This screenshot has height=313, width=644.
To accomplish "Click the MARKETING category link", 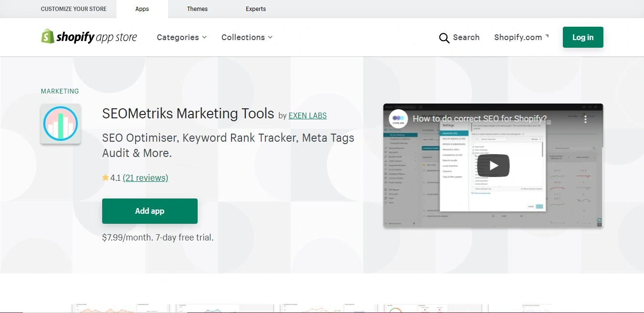I will point(60,91).
